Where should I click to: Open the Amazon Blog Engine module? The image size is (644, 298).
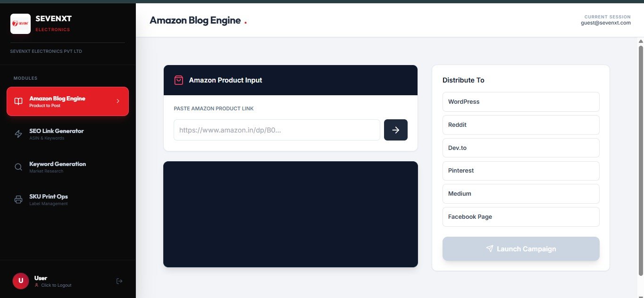pyautogui.click(x=67, y=101)
